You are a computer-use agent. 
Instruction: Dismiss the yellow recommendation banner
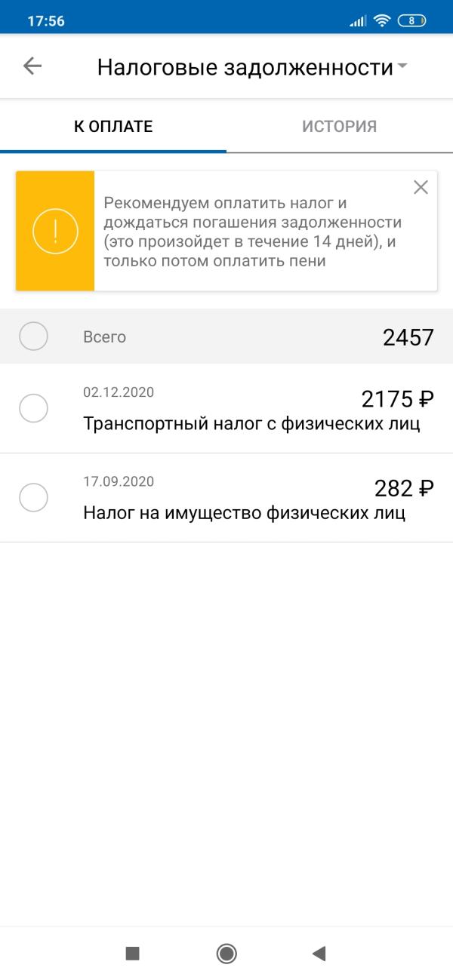(421, 187)
